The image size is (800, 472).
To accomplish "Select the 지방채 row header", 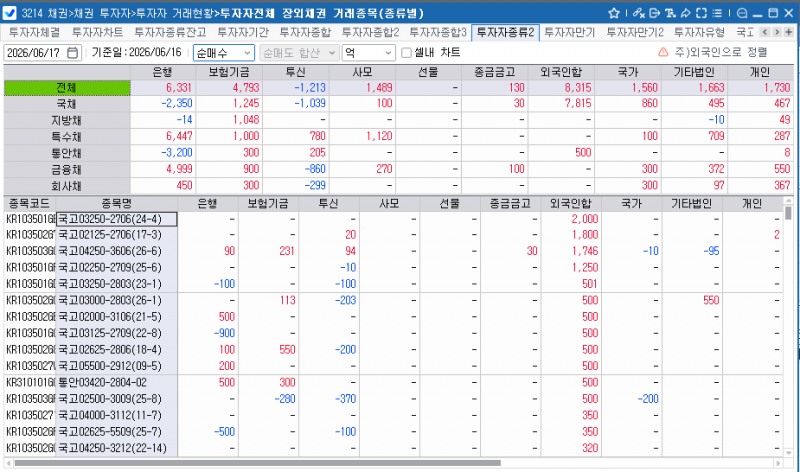I will coord(67,120).
